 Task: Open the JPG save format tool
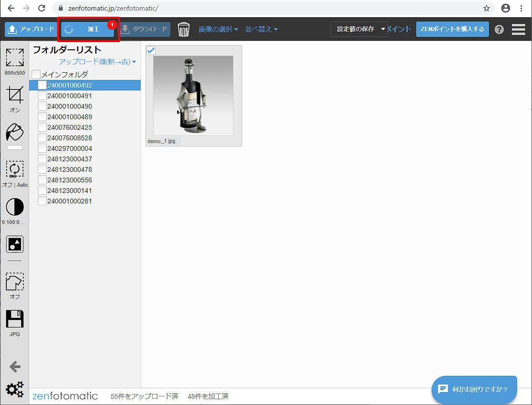(x=14, y=319)
